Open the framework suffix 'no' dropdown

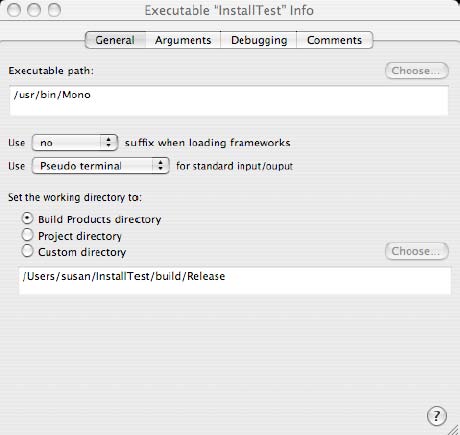75,143
